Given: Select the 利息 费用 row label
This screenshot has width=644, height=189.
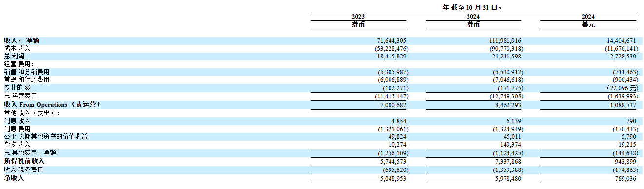Looking at the screenshot, I should tap(18, 129).
